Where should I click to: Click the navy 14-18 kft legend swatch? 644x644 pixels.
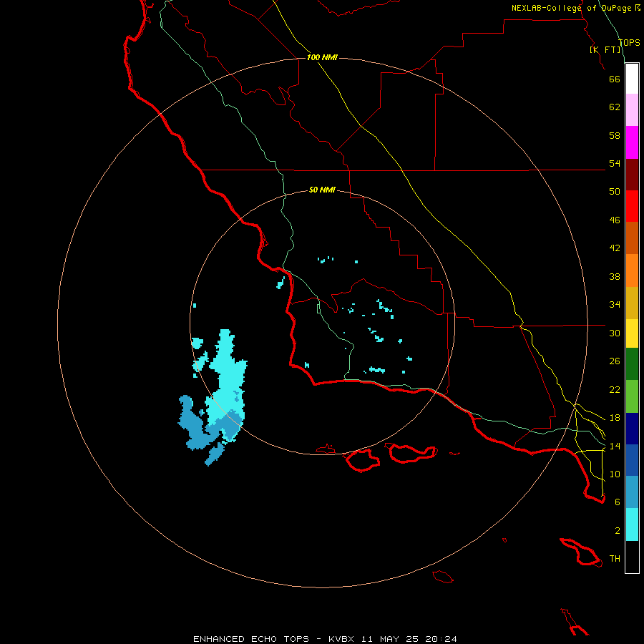pyautogui.click(x=632, y=429)
